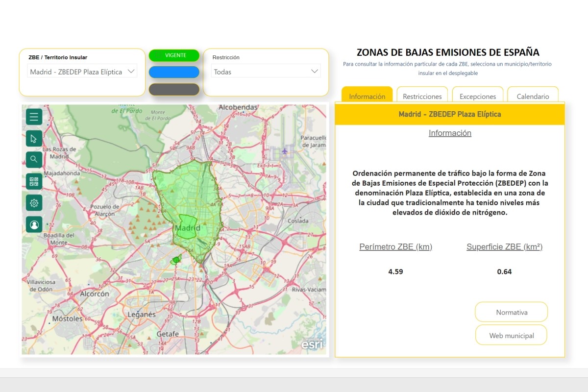Open the Excepciones tab
The image size is (588, 392).
(478, 96)
